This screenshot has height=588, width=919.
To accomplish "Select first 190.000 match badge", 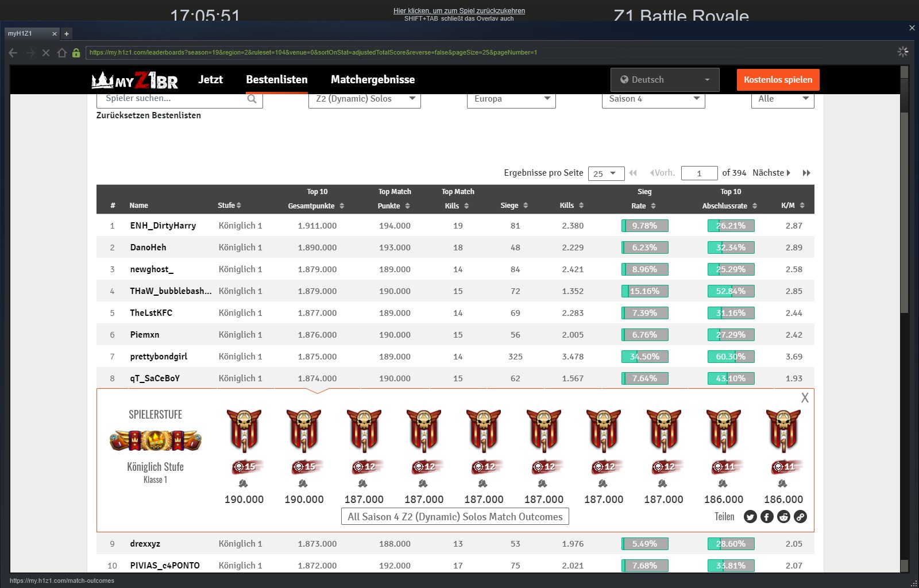I will click(x=244, y=431).
